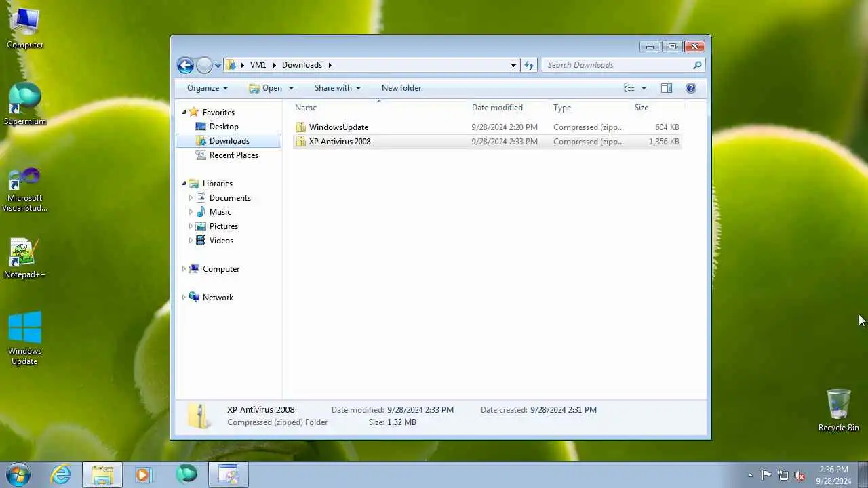Select the XP Antivirus 2008 zip icon

[x=301, y=142]
